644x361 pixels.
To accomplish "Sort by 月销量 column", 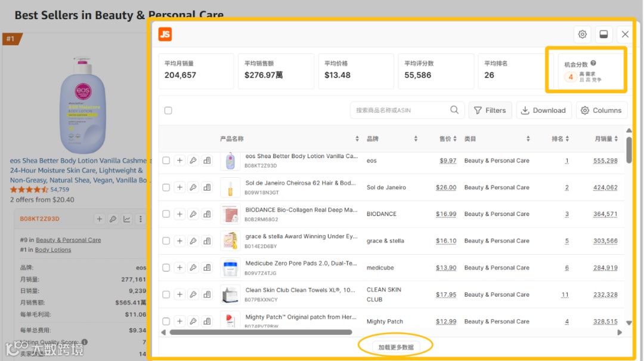I will 616,139.
